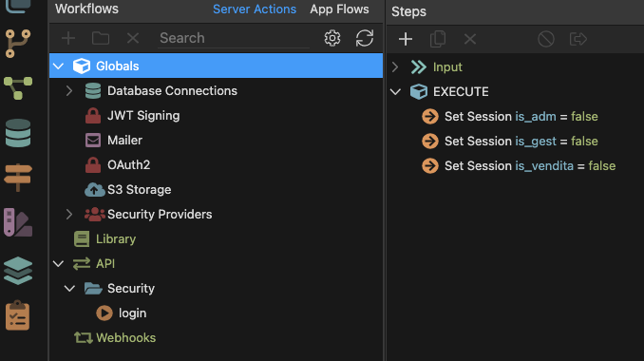Click the Input double-chevron icon
The height and width of the screenshot is (361, 644).
point(419,66)
